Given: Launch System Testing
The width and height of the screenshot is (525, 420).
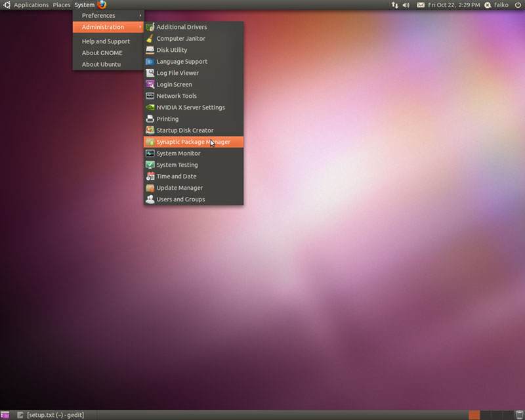Looking at the screenshot, I should [194, 165].
